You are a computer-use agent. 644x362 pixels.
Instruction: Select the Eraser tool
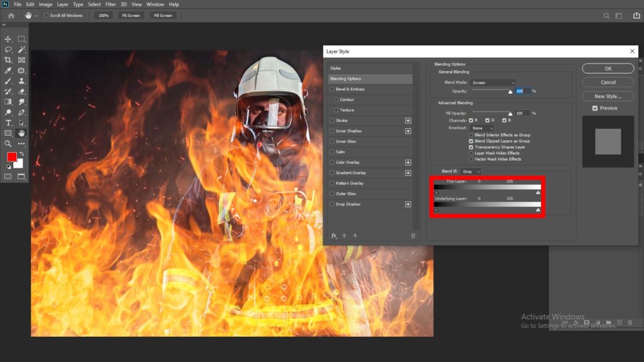point(21,92)
